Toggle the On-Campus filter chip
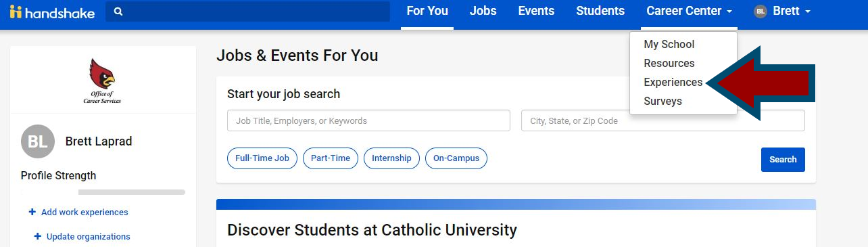This screenshot has height=247, width=868. (x=456, y=158)
